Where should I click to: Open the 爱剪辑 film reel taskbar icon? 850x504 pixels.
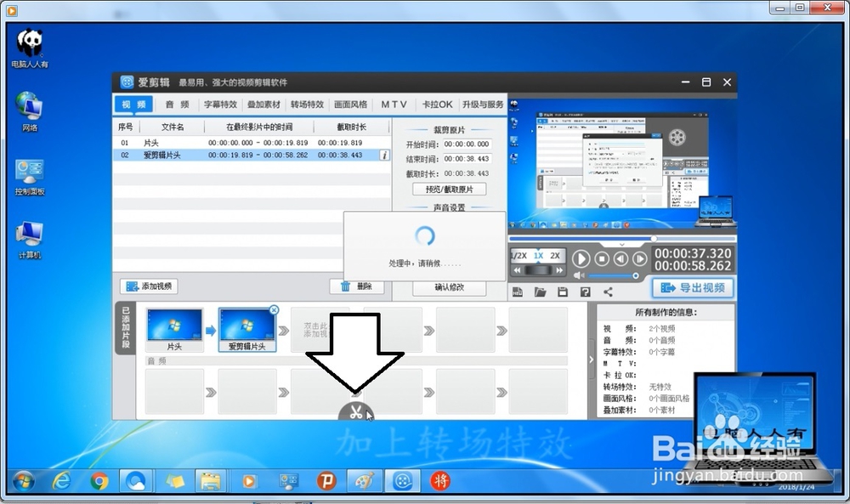403,481
